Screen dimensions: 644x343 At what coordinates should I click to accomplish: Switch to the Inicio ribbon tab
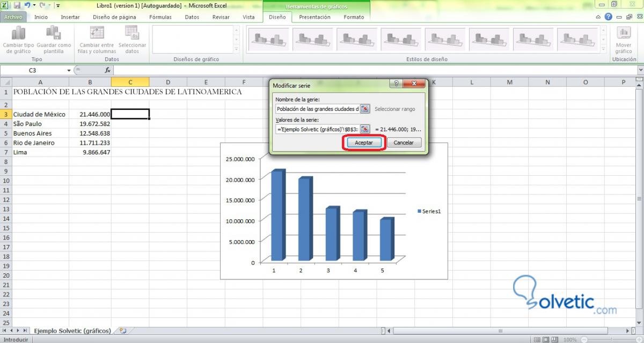click(x=41, y=17)
